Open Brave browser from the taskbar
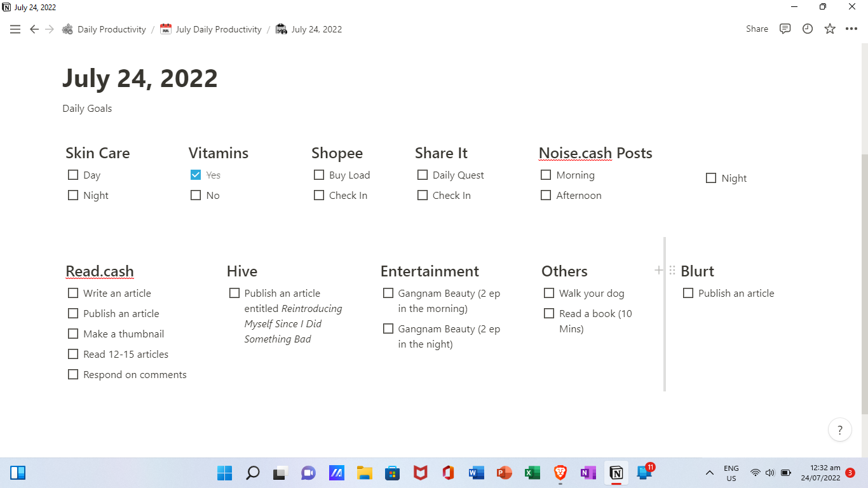 point(560,473)
